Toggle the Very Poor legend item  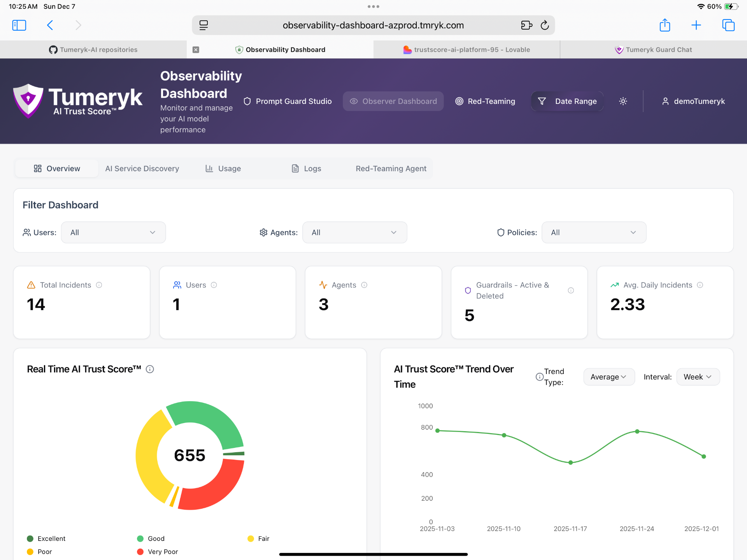point(157,552)
